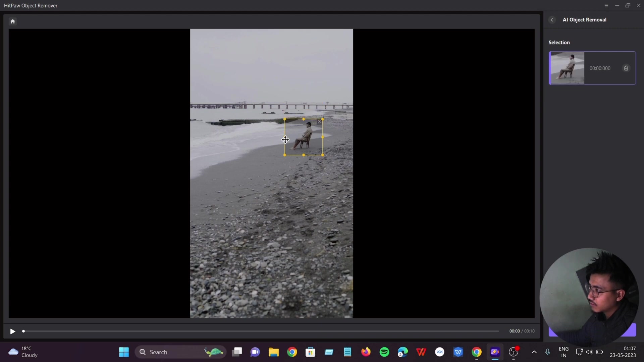Go to the home screen icon
644x362 pixels.
pos(13,21)
